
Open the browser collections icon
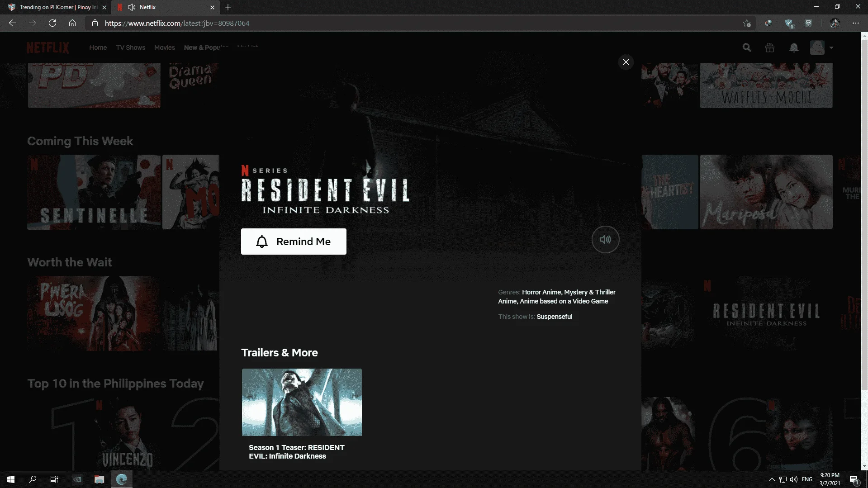808,23
